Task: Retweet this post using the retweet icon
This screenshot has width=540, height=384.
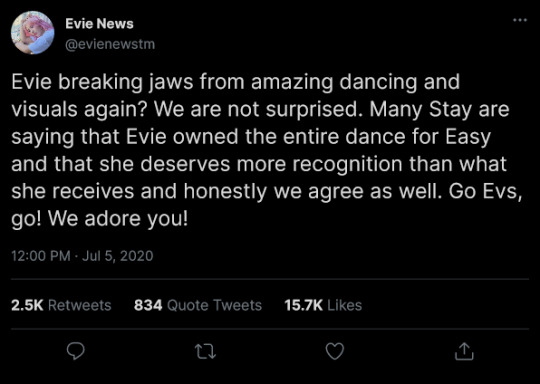Action: 206,352
